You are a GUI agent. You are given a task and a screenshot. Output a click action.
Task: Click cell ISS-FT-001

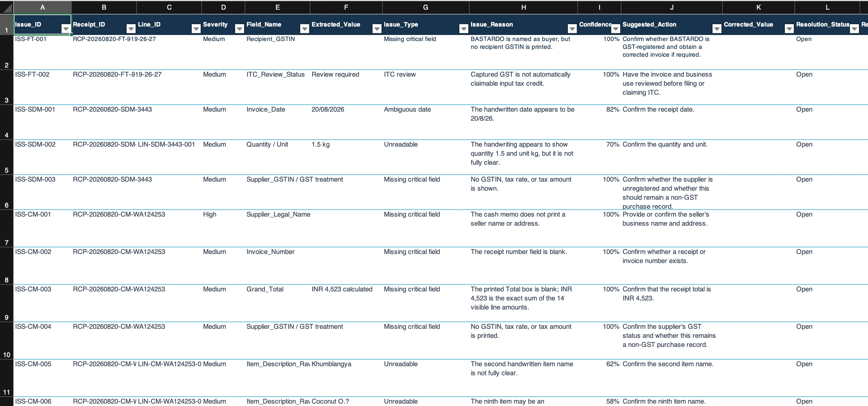tap(42, 52)
